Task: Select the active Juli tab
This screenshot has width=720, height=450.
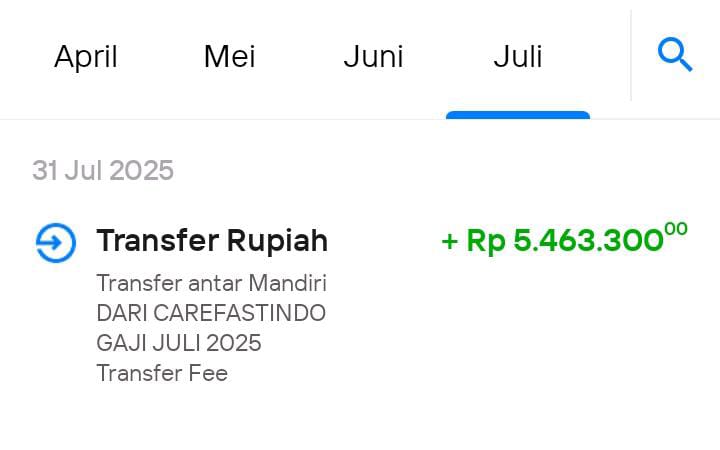Action: tap(518, 56)
